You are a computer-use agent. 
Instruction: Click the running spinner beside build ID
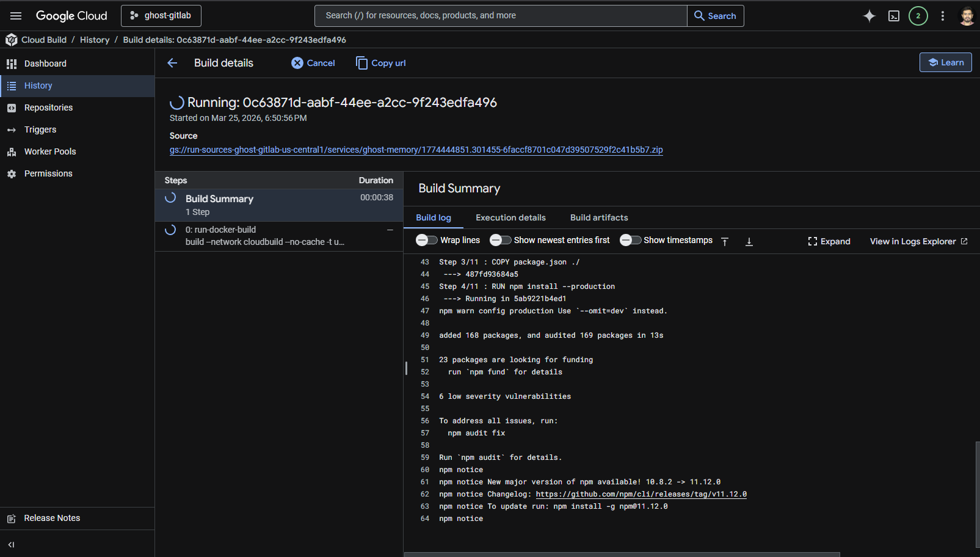177,103
